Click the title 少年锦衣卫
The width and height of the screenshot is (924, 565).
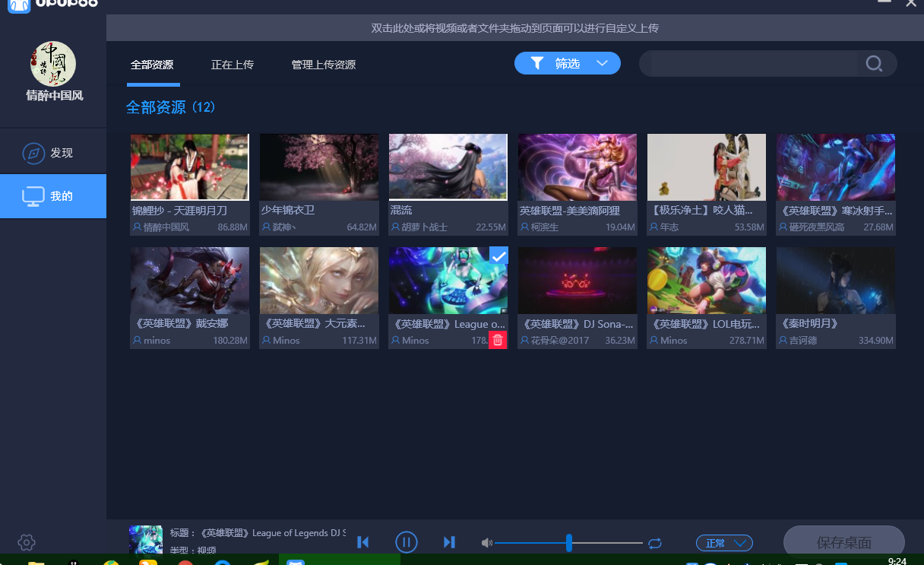point(288,210)
